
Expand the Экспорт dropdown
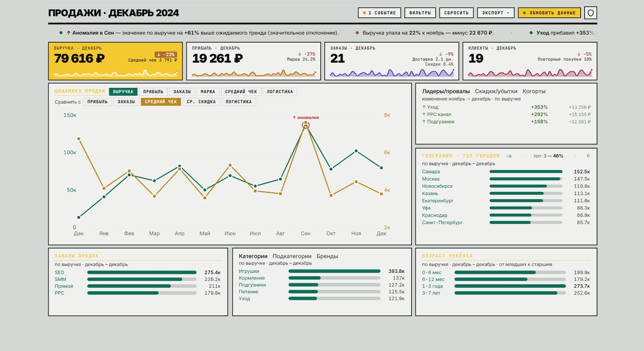pyautogui.click(x=496, y=13)
